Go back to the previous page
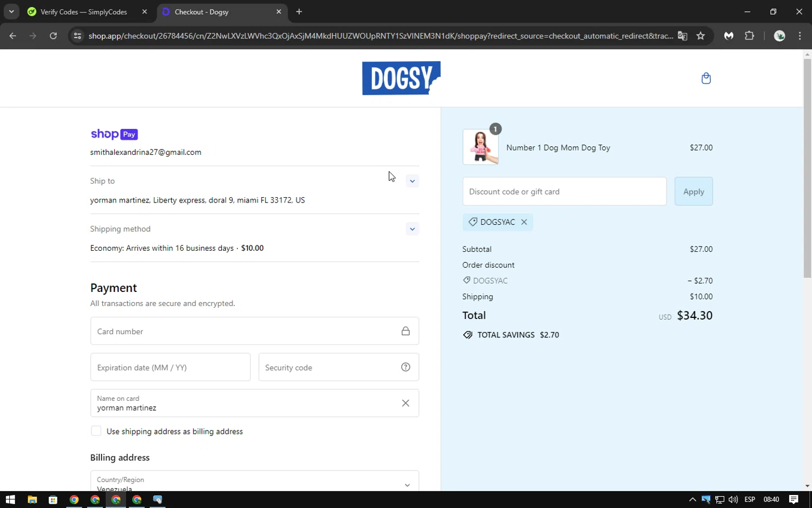 point(13,36)
